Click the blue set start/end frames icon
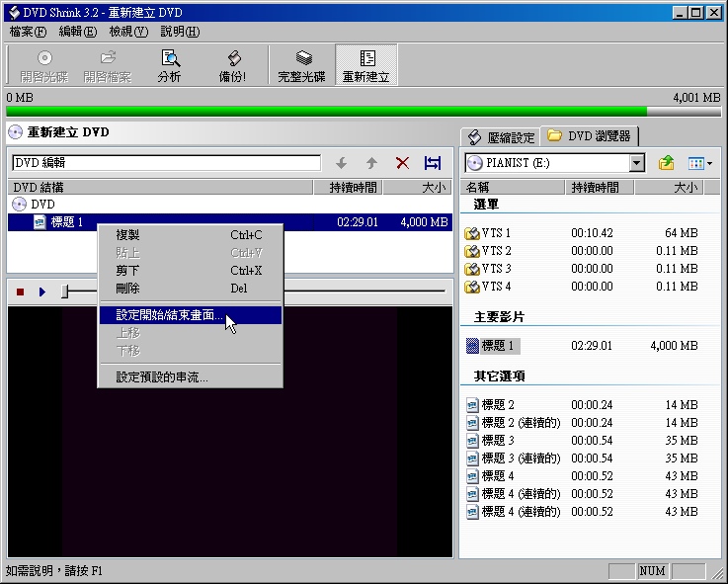728x584 pixels. [433, 163]
